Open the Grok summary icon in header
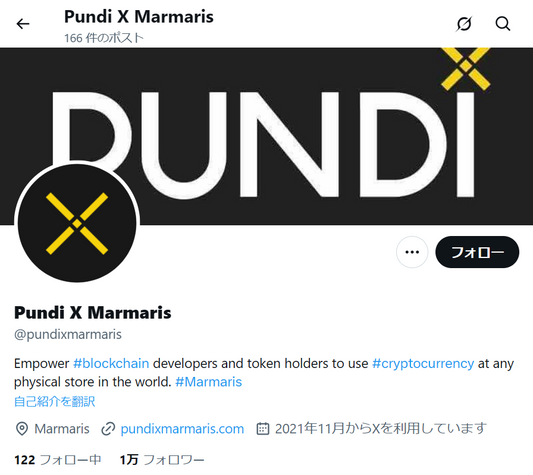The image size is (533, 475). (x=464, y=24)
